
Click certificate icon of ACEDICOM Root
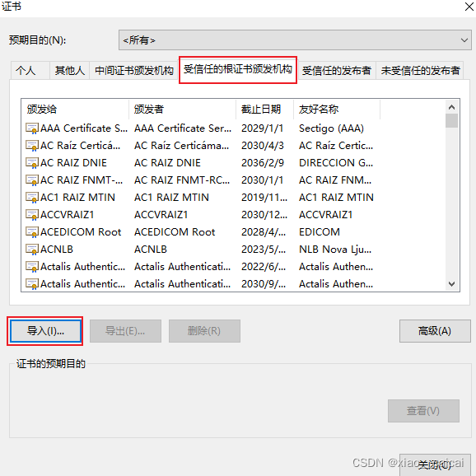(32, 232)
